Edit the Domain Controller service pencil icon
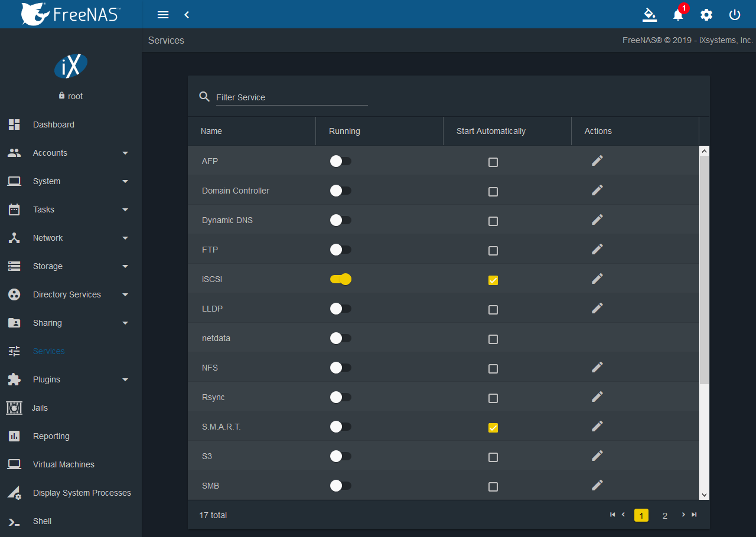This screenshot has width=756, height=537. (597, 190)
